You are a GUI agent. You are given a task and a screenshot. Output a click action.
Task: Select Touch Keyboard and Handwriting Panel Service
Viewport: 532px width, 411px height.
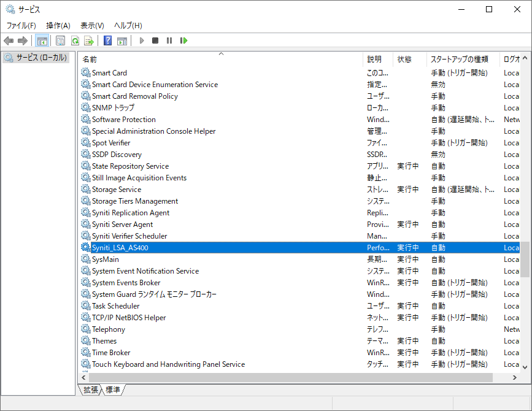click(x=168, y=364)
